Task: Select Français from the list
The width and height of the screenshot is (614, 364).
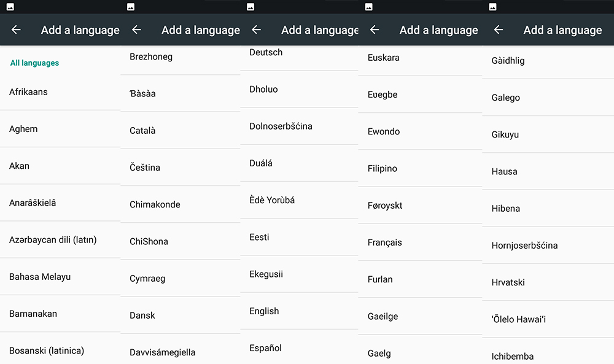Action: (x=385, y=242)
